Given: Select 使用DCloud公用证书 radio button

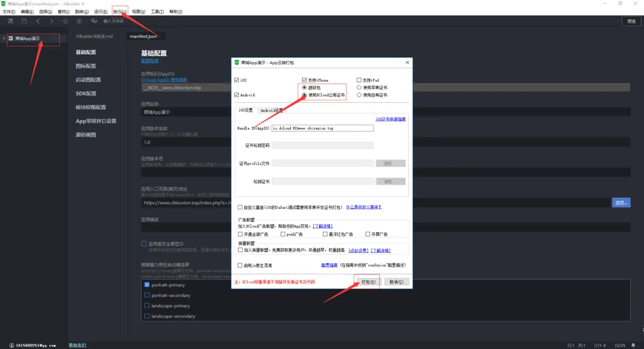Looking at the screenshot, I should 304,95.
